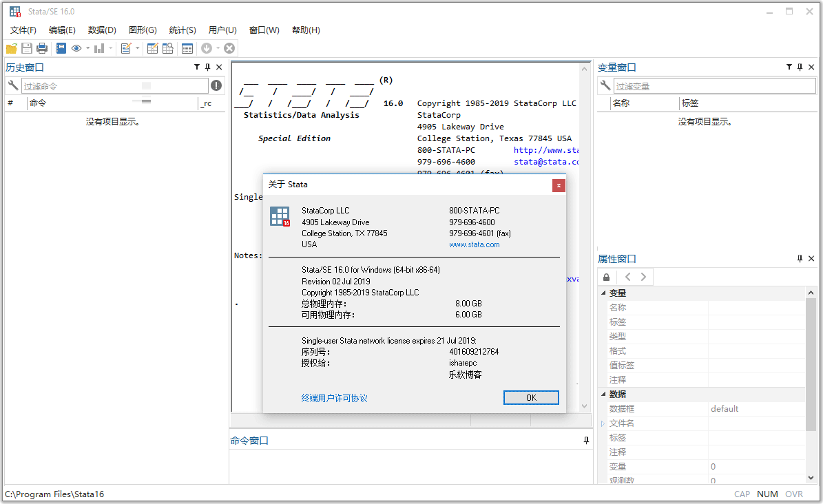Screen dimensions: 823x504
Task: Click the filter variables input field
Action: click(714, 85)
